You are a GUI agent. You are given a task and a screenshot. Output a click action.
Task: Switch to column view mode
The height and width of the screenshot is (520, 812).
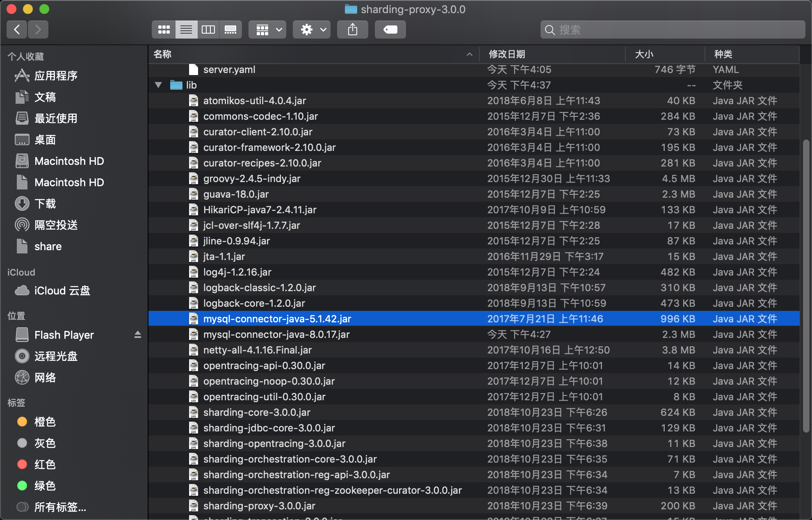(x=208, y=29)
